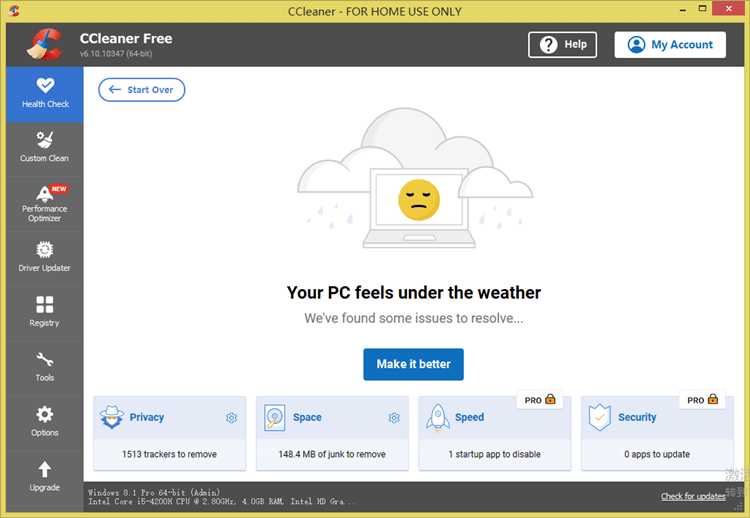The image size is (750, 518).
Task: Click the CCleaner logo in header
Action: click(x=44, y=44)
